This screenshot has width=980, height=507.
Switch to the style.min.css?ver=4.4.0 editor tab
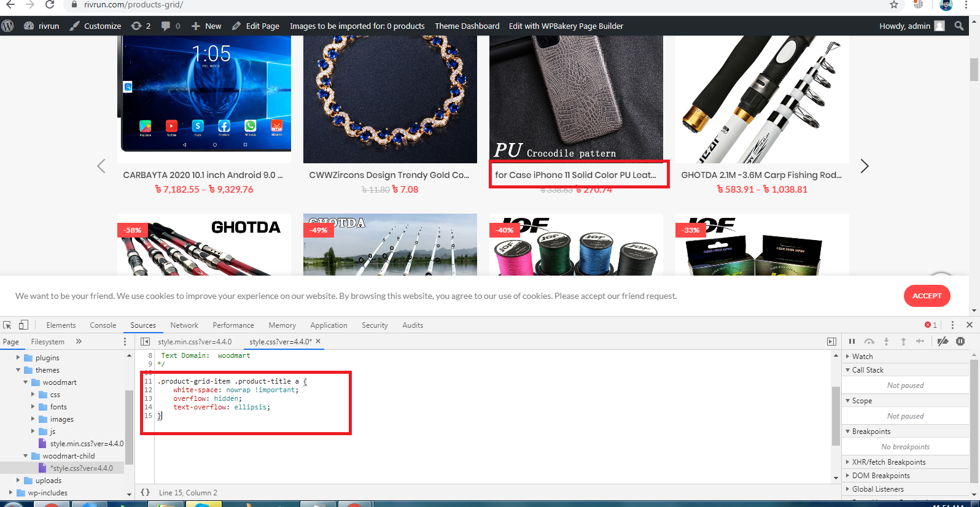point(195,342)
